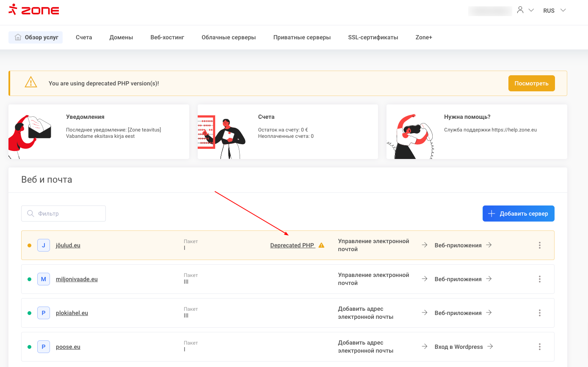
Task: Go to SSL-сертификаты section
Action: tap(373, 37)
